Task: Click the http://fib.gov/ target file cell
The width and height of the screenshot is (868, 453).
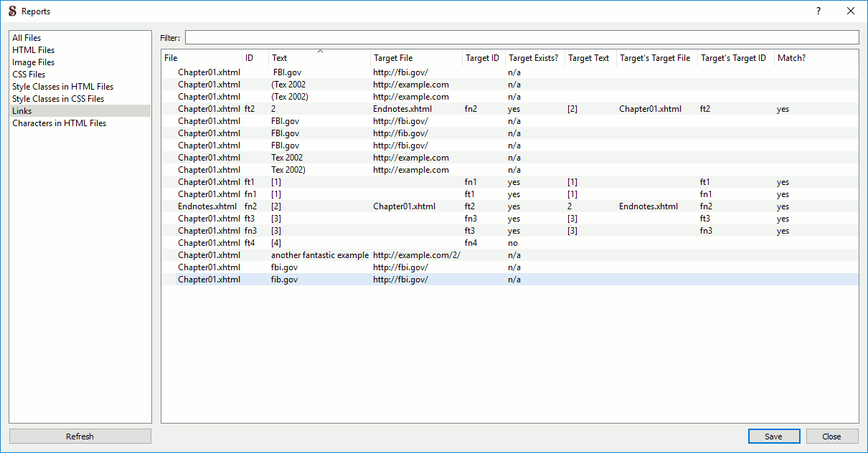Action: 400,133
